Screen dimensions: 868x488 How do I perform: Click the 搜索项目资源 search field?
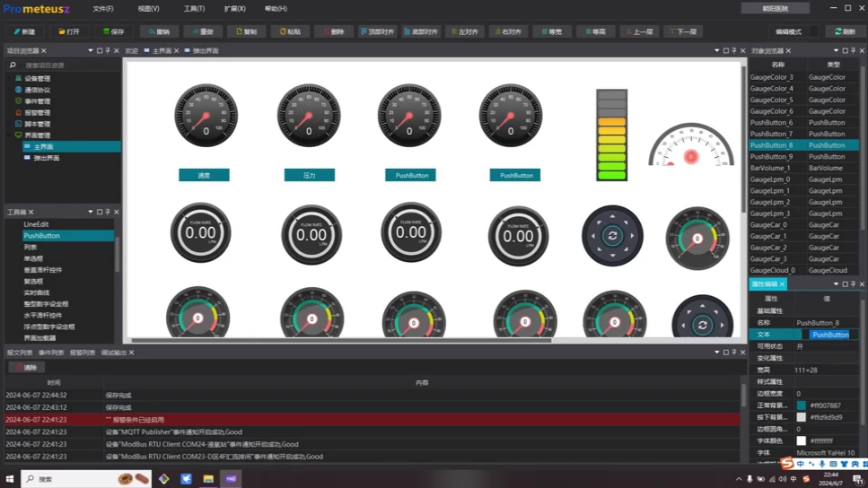click(x=66, y=65)
